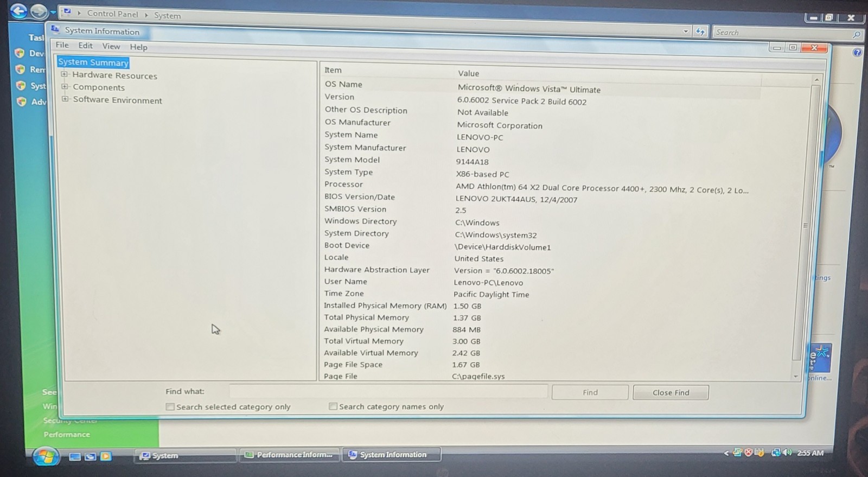868x477 pixels.
Task: Click Switch between windows quick launch icon
Action: (90, 456)
